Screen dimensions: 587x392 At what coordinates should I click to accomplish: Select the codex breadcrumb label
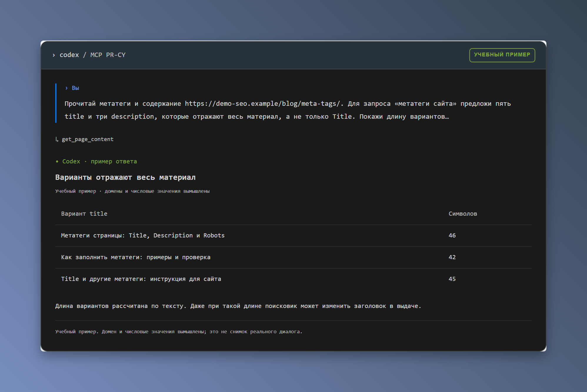pyautogui.click(x=69, y=55)
